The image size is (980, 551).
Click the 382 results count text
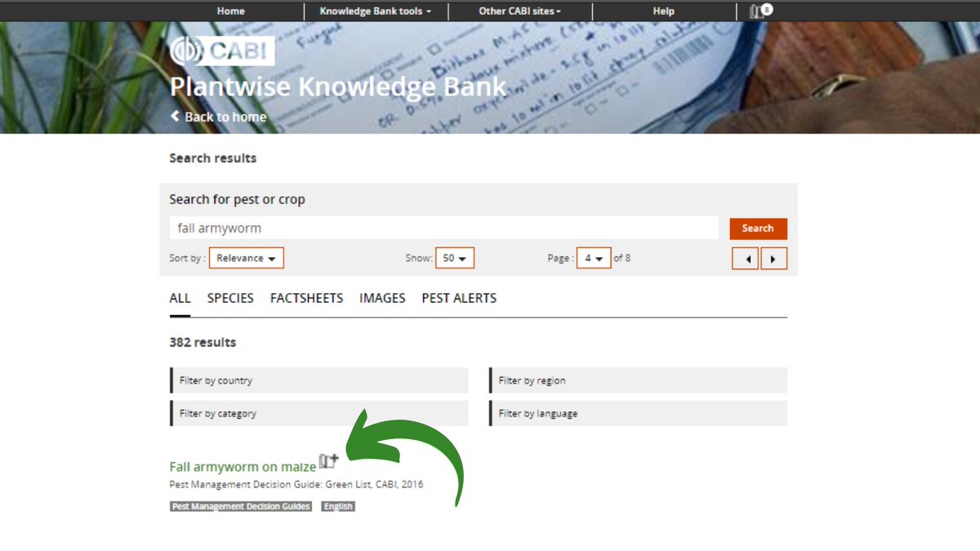point(203,343)
